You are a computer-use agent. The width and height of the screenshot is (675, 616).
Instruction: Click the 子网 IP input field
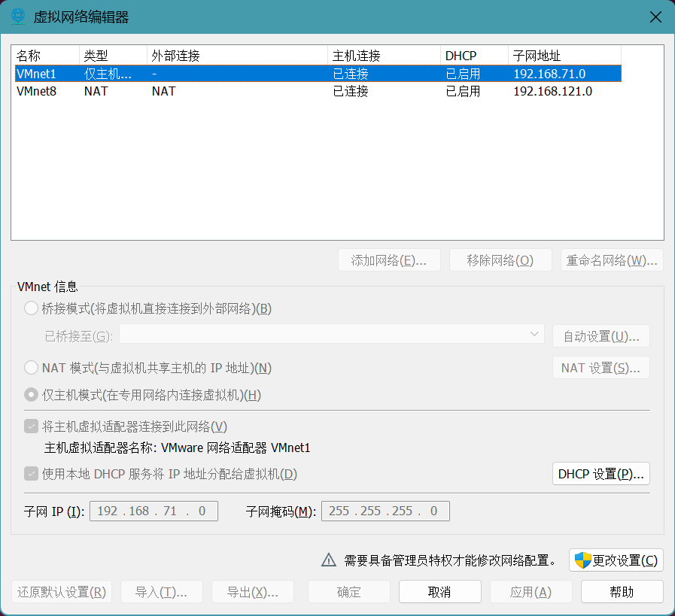pyautogui.click(x=154, y=511)
